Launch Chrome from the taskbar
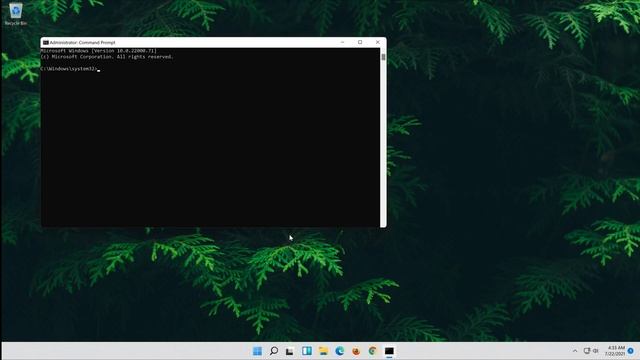 (372, 351)
